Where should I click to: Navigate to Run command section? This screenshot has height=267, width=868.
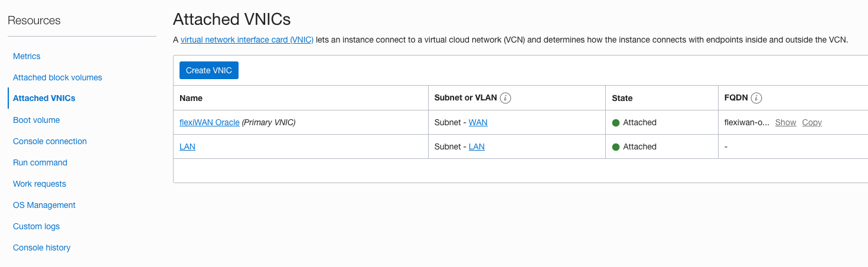coord(40,162)
